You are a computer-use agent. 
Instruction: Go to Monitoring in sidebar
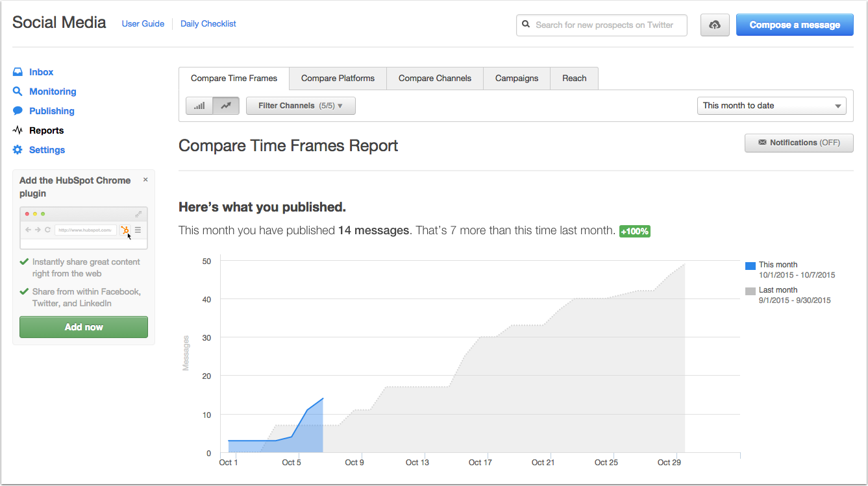click(x=53, y=91)
